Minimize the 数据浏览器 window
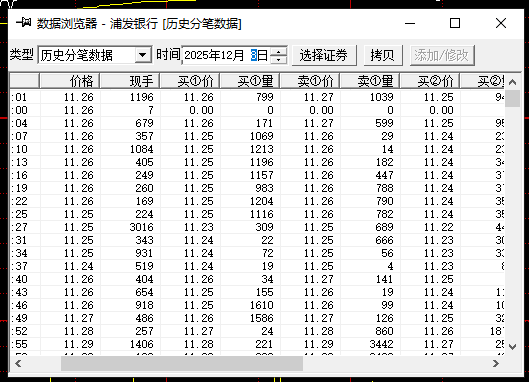 410,23
